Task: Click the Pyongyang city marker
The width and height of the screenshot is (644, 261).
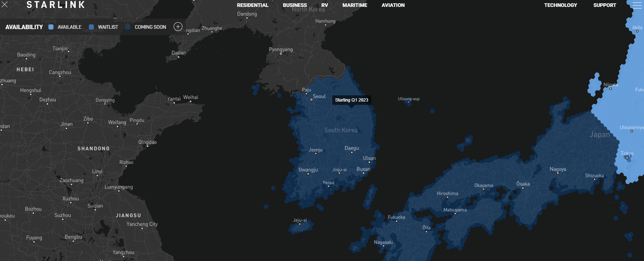Action: 281,54
